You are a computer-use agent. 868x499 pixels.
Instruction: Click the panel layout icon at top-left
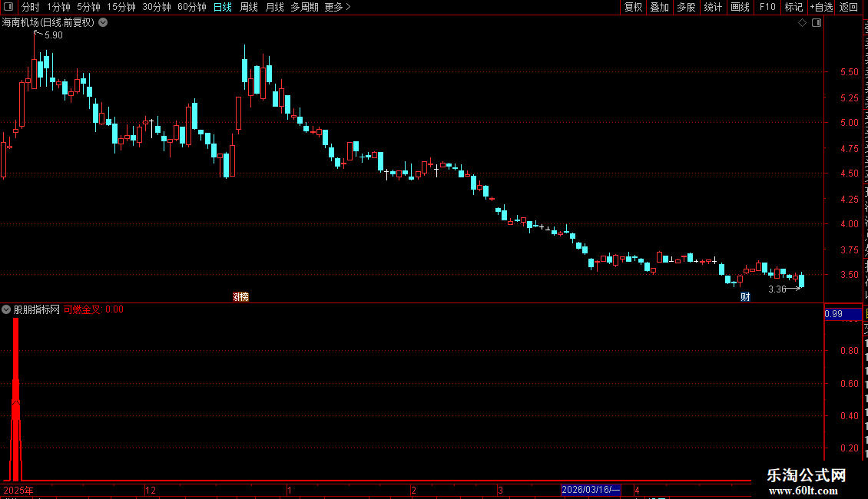point(8,7)
